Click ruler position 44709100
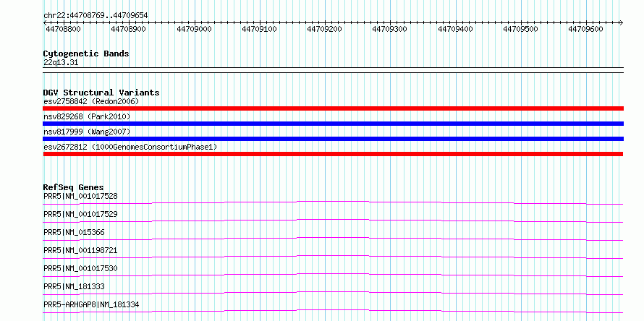This screenshot has height=321, width=644. [x=259, y=29]
